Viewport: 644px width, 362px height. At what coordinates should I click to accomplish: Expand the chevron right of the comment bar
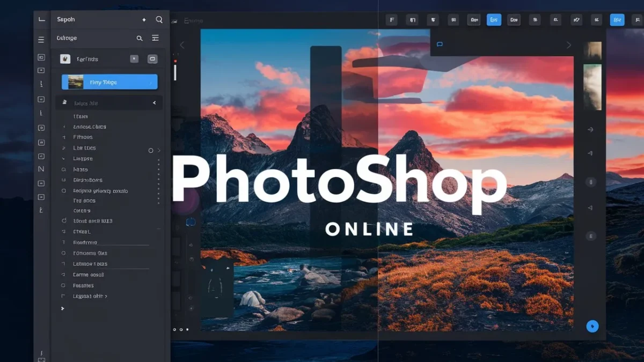(x=569, y=45)
